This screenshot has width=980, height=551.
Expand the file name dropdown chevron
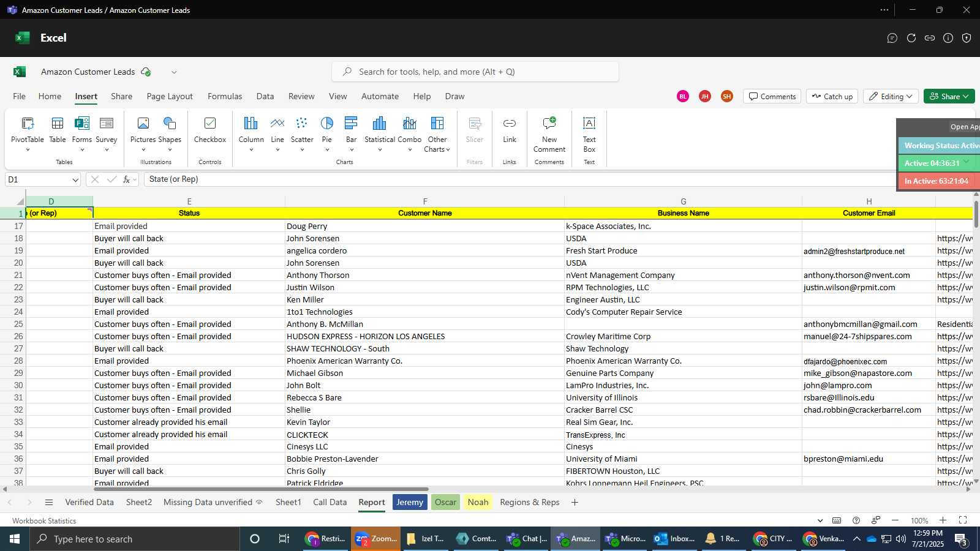(x=174, y=72)
